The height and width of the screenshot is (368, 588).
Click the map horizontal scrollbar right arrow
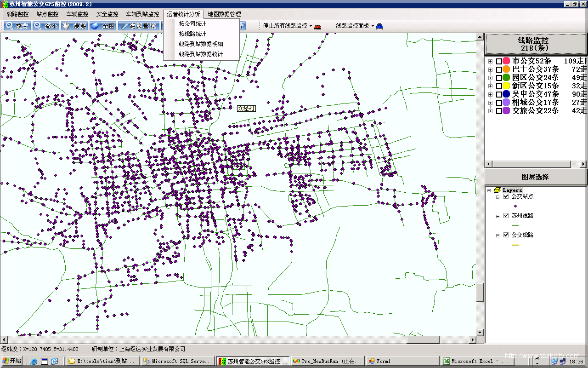tap(473, 339)
